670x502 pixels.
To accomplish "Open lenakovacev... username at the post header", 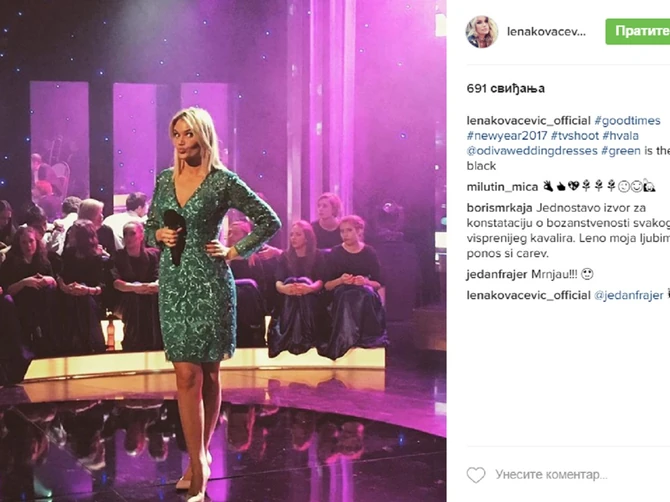I will point(546,32).
